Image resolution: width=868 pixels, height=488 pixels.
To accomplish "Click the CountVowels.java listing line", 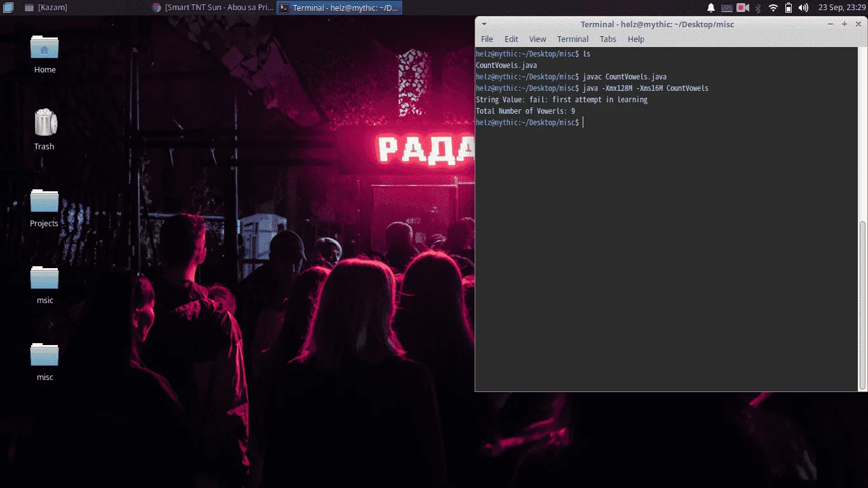I will click(x=506, y=65).
